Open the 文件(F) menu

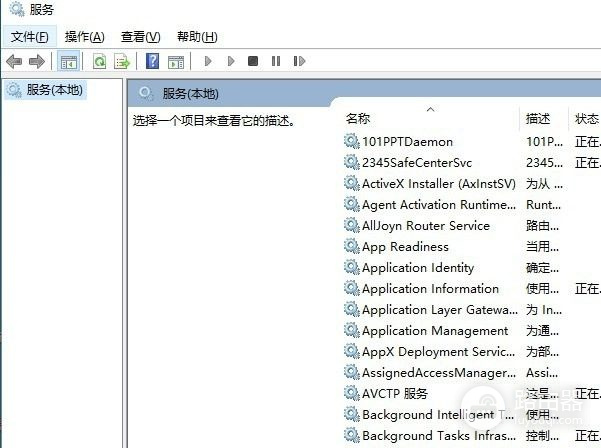click(x=30, y=37)
